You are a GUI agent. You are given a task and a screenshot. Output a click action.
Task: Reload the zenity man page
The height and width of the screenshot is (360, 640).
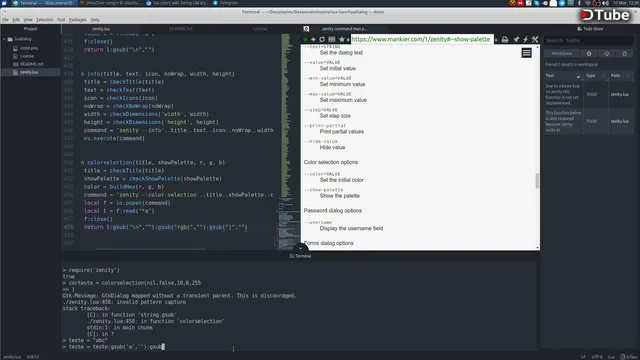[322, 40]
